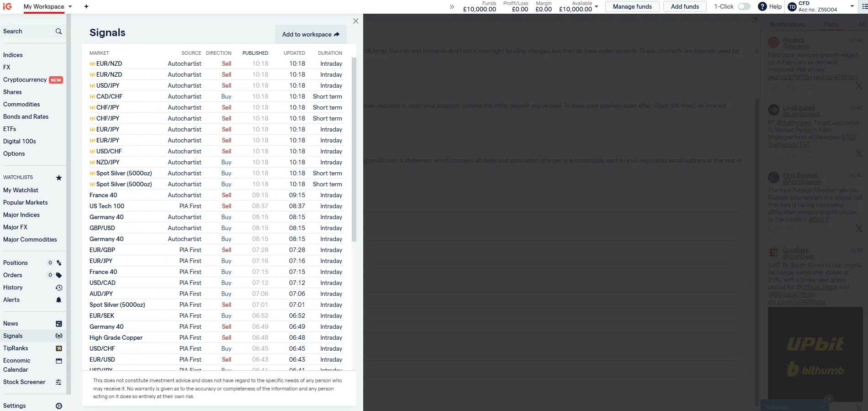This screenshot has height=411, width=868.
Task: Click Add to workspace in Signals panel
Action: click(x=310, y=34)
